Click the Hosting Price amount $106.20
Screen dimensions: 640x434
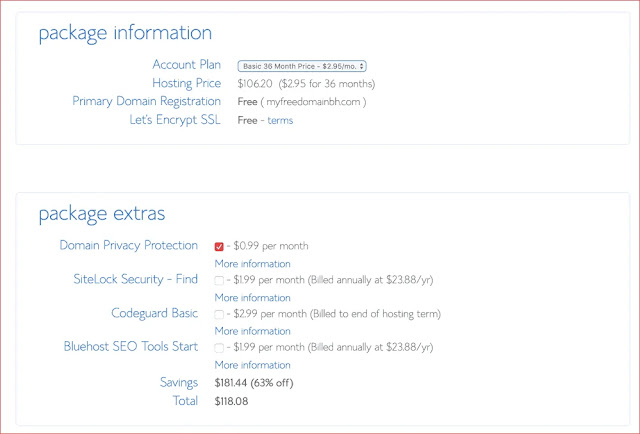click(x=255, y=84)
